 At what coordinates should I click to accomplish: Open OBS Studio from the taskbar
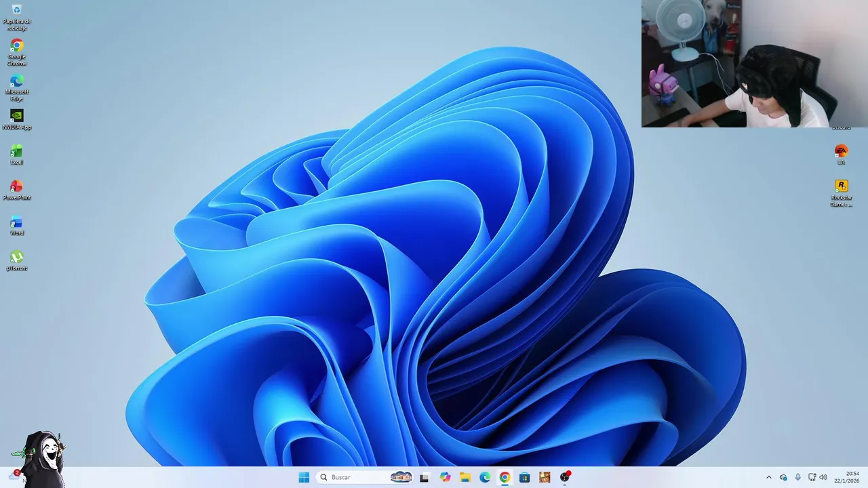[565, 477]
